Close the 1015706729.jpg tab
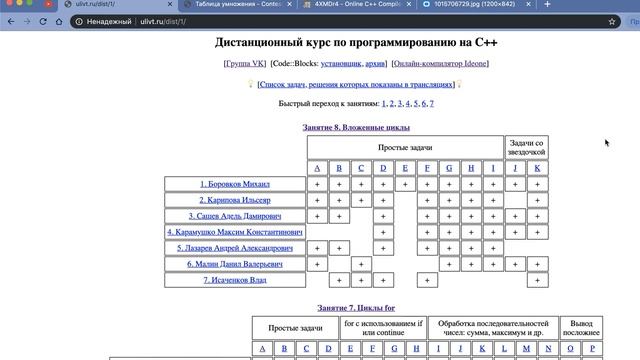640x360 pixels. [x=528, y=4]
